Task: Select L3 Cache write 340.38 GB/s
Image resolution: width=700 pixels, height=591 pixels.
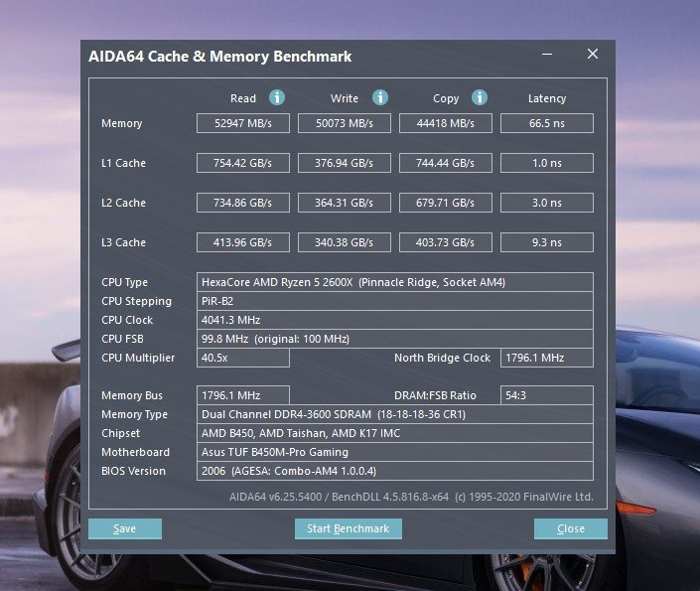Action: pos(345,242)
